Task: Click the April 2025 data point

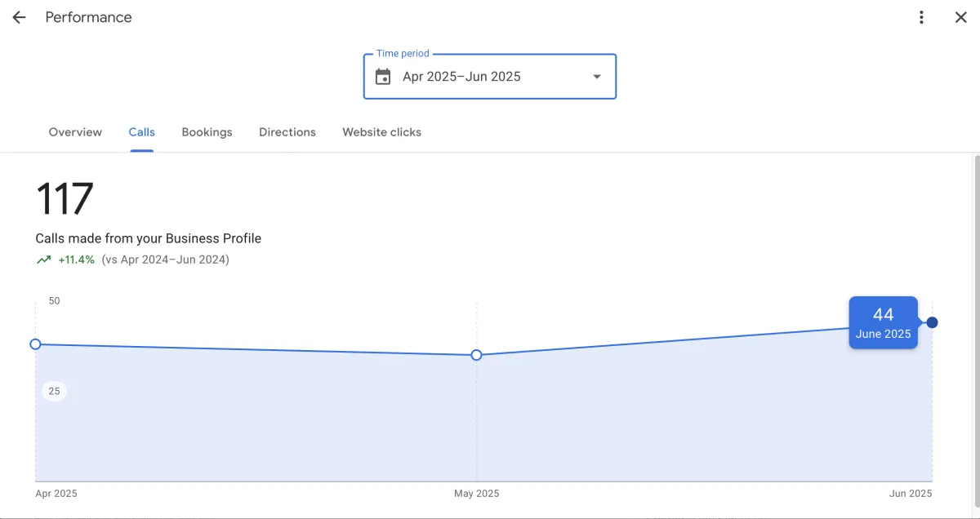Action: pyautogui.click(x=35, y=344)
